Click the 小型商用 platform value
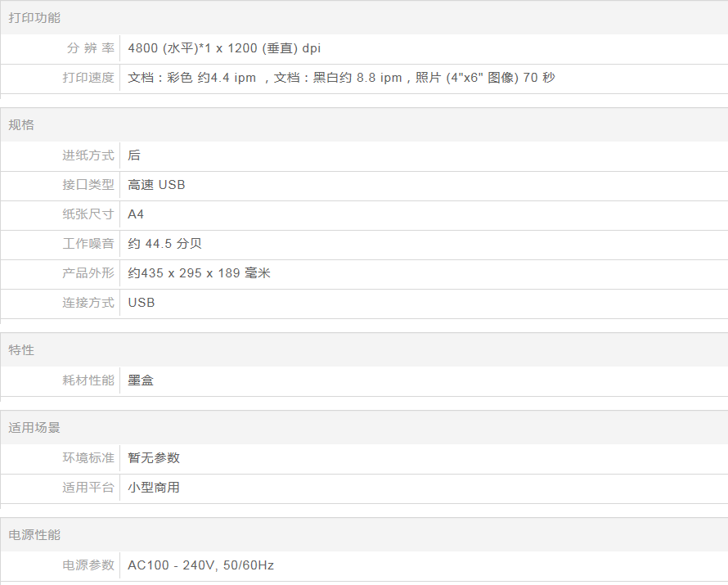This screenshot has width=728, height=585. pos(154,488)
